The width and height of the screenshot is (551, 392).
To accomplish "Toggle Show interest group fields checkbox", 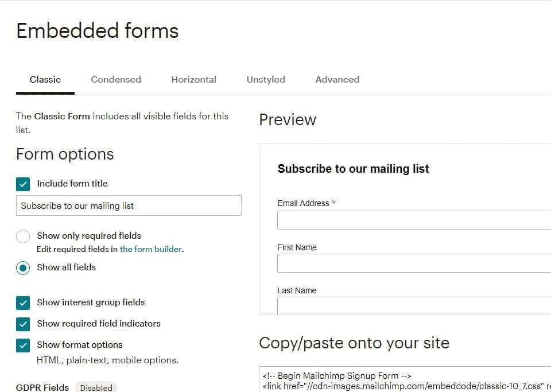I will click(23, 303).
